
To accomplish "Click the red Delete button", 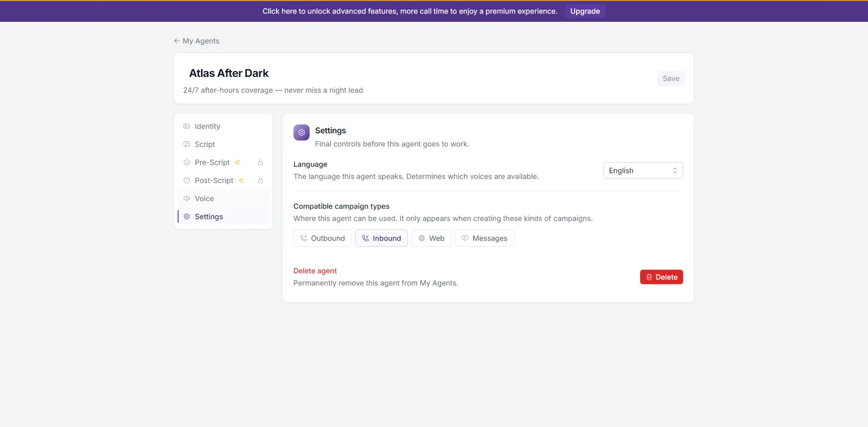I will 661,277.
